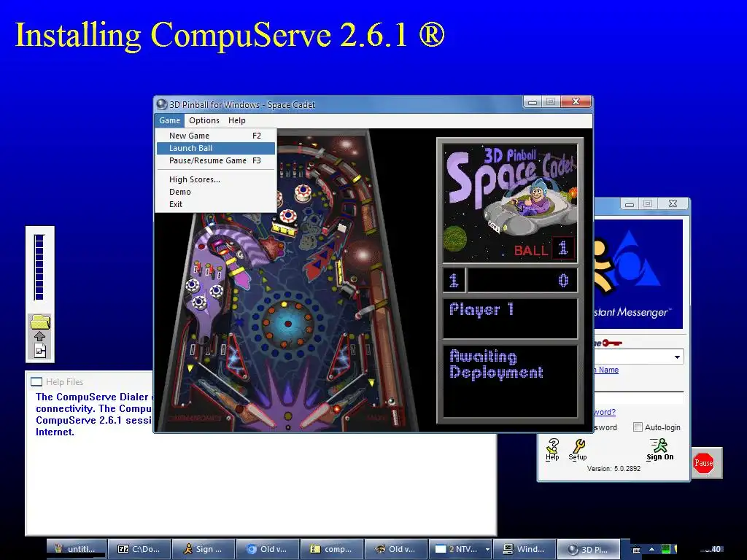Show hidden tray icons arrow
This screenshot has width=747, height=560.
coord(651,550)
